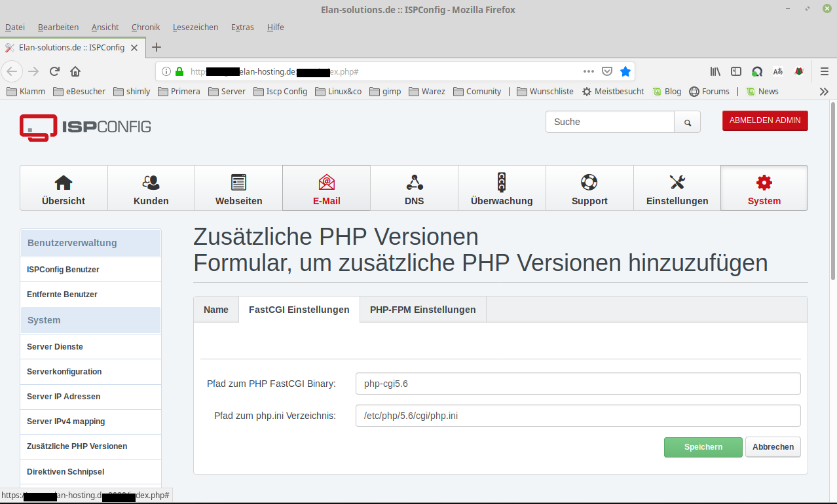Open the Support lifebuoy module
The image size is (837, 504).
click(x=589, y=188)
